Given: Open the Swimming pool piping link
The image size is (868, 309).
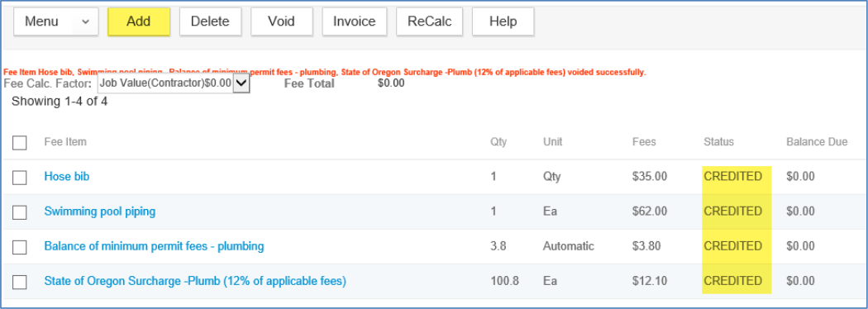Looking at the screenshot, I should pyautogui.click(x=100, y=212).
